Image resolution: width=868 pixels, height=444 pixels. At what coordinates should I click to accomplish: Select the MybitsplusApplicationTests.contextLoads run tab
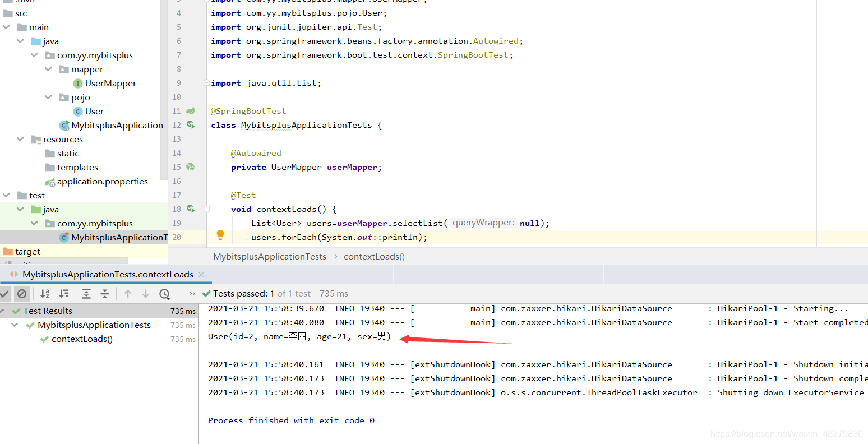(108, 274)
